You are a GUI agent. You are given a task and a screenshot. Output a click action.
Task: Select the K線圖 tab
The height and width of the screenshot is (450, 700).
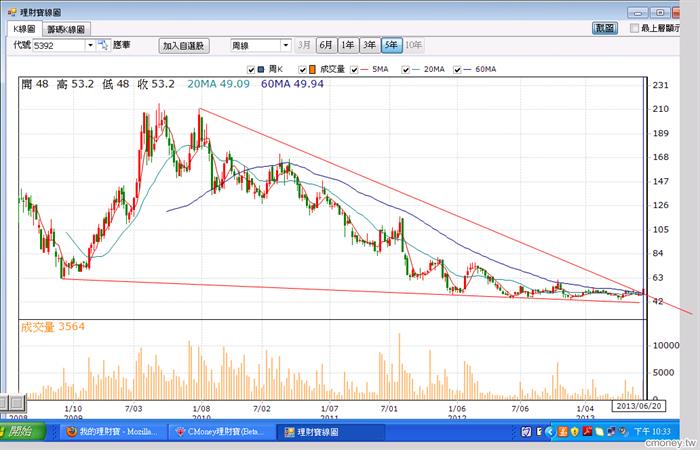[24, 29]
